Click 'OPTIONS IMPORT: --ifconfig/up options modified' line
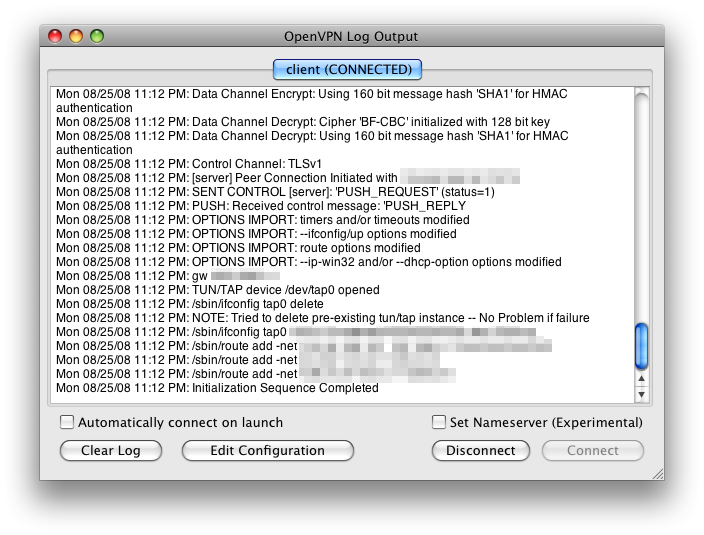The image size is (704, 535). click(x=256, y=234)
